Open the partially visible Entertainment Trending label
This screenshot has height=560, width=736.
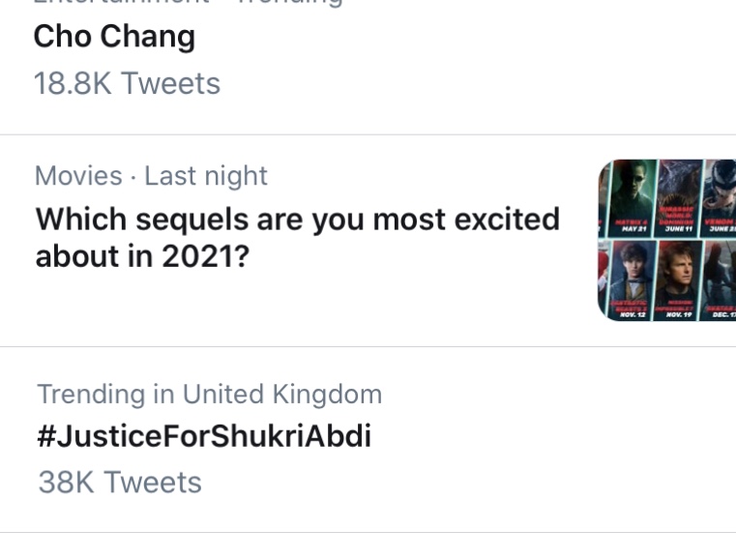(x=188, y=3)
